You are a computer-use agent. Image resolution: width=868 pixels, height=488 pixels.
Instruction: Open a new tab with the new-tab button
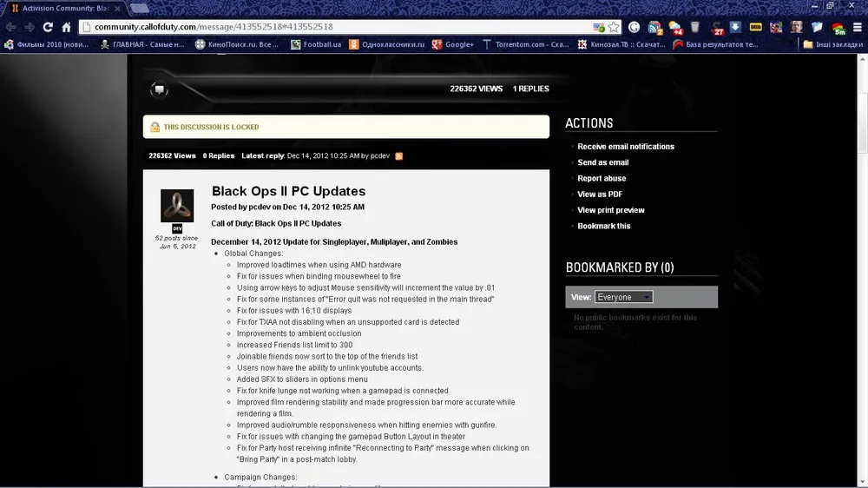(x=140, y=8)
